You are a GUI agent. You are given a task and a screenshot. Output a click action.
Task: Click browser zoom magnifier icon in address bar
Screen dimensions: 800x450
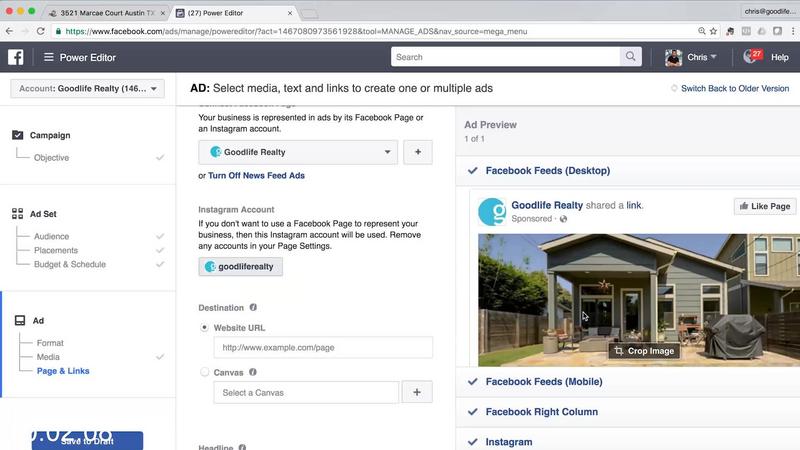click(702, 31)
